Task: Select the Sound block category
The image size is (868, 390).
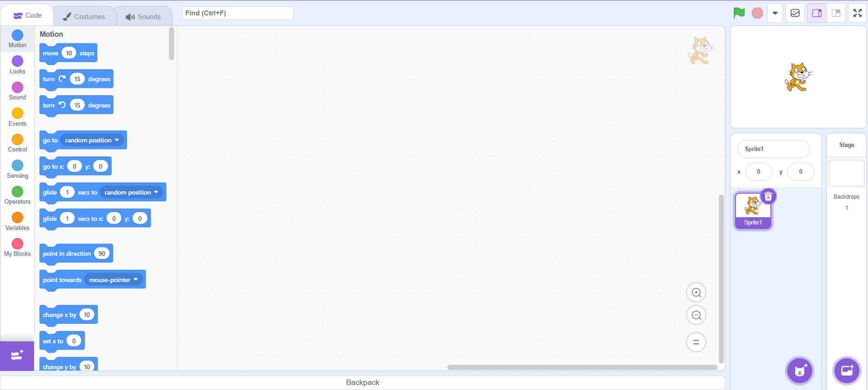Action: [18, 91]
